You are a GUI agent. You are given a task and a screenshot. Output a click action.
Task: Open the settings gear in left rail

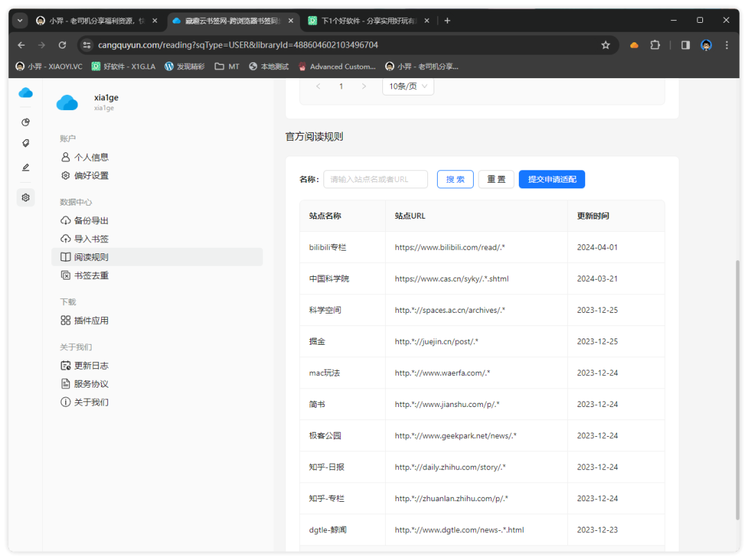[x=26, y=197]
